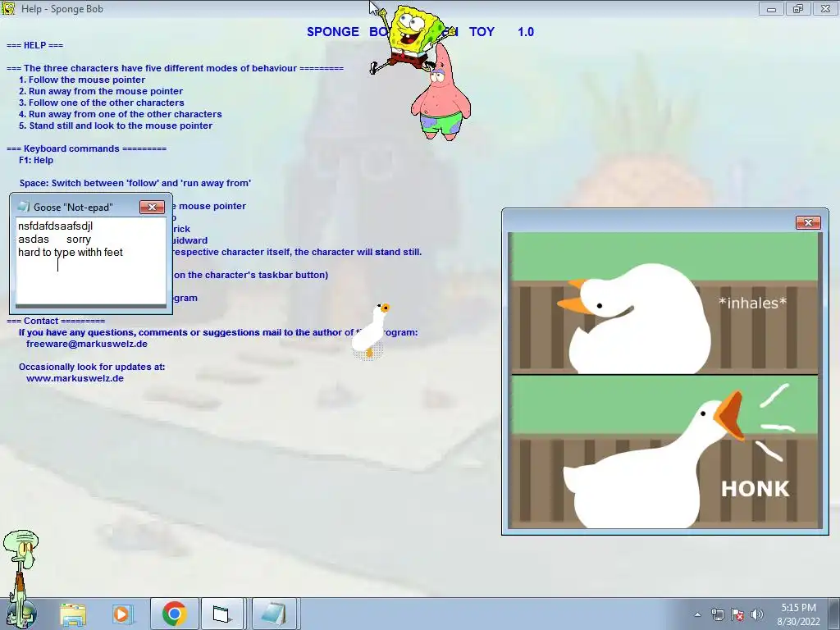Click "4. Run away from one of the other characters"
This screenshot has height=630, width=840.
coord(120,114)
